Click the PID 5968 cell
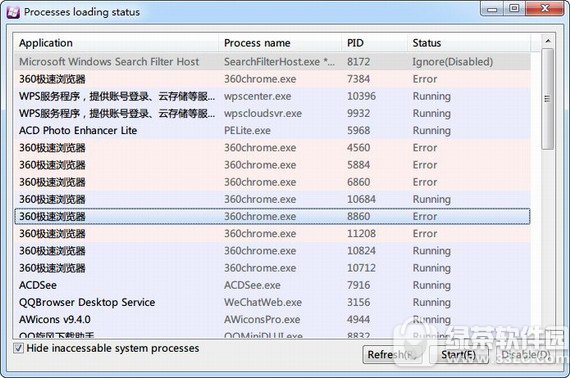 pos(358,130)
